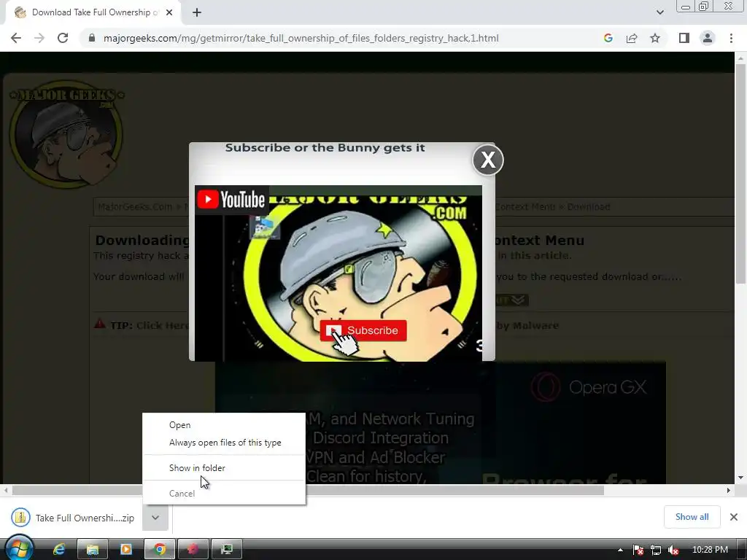Open the Action Center flag icon
747x560 pixels.
click(x=638, y=550)
